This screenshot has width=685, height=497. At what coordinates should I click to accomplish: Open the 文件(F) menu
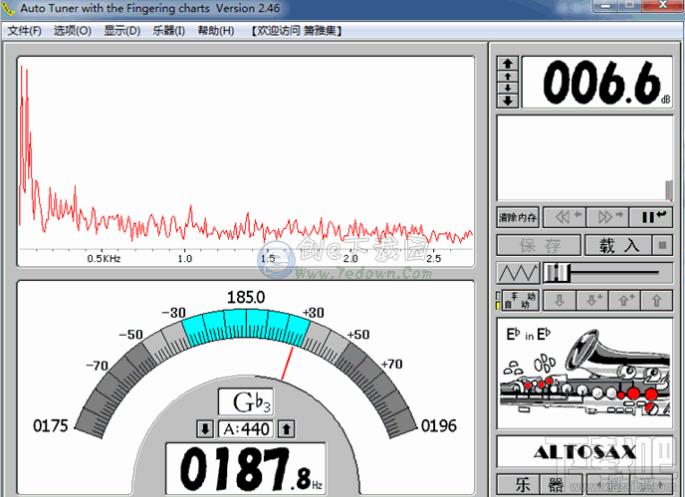[24, 31]
